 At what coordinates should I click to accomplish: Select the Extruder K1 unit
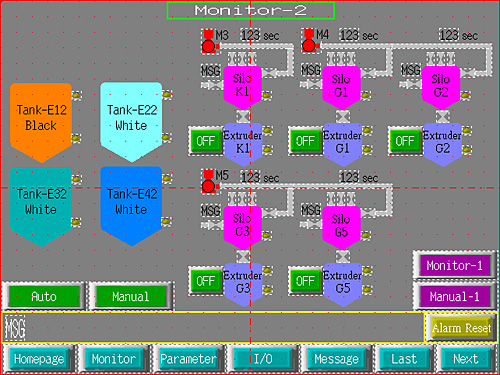(243, 145)
